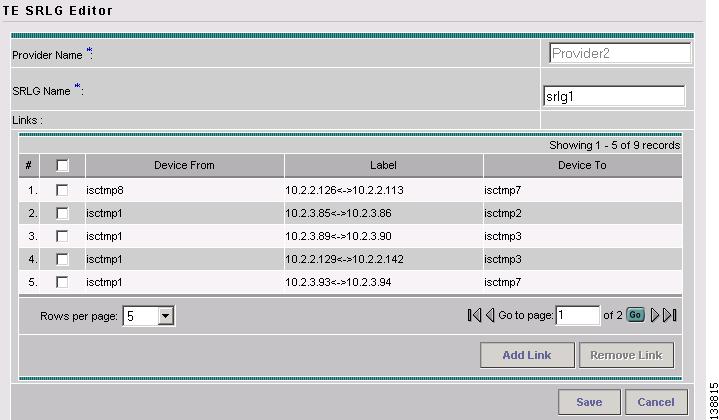Click the Links label
The image size is (719, 420).
(x=27, y=120)
